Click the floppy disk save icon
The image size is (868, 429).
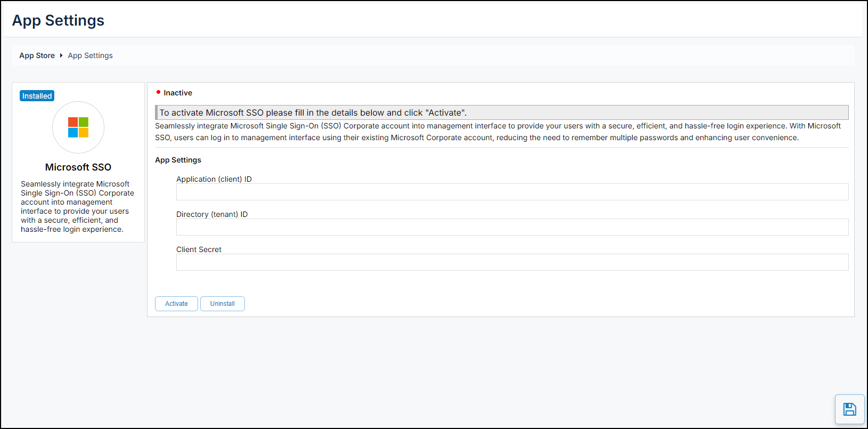tap(849, 409)
